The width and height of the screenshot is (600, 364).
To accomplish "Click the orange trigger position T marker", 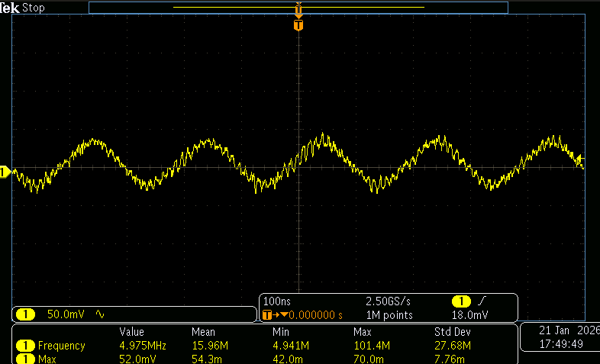I will click(298, 26).
